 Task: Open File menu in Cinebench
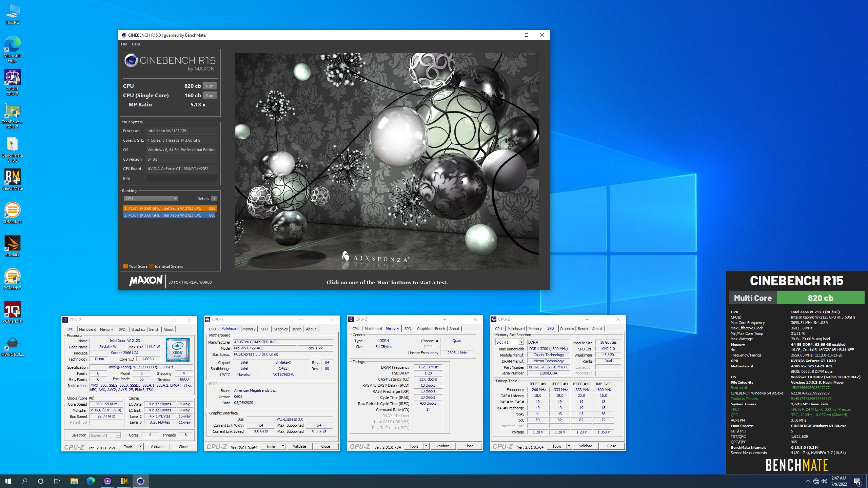click(x=124, y=44)
